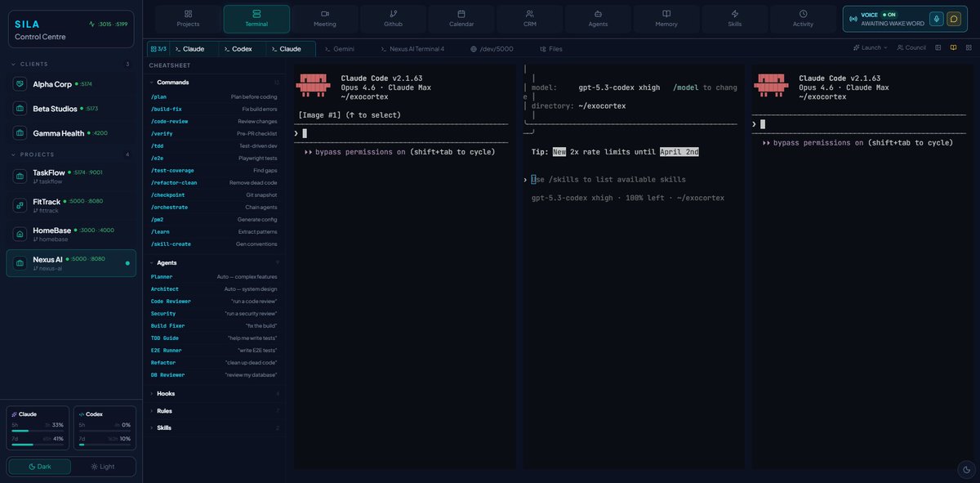
Task: Click the DB Reviewer agent row
Action: [x=214, y=374]
